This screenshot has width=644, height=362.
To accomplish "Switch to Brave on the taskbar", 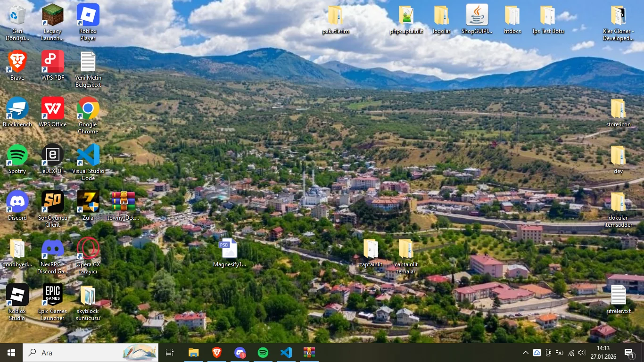I will pyautogui.click(x=217, y=353).
